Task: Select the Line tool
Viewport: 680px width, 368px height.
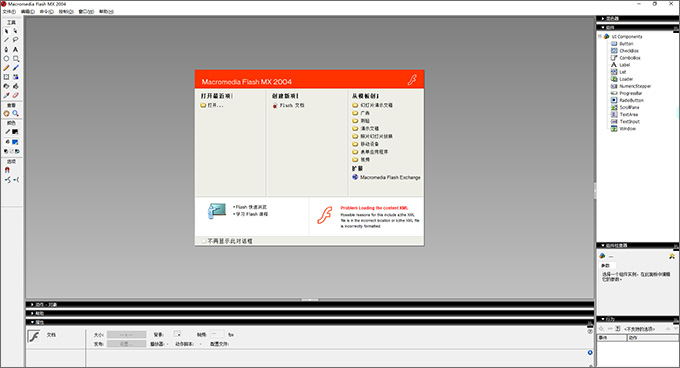Action: tap(7, 40)
